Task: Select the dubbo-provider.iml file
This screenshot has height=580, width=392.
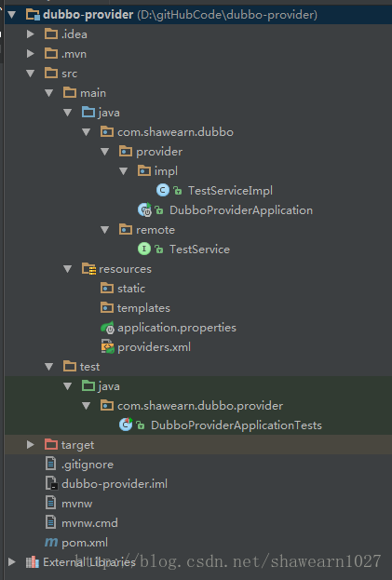Action: (115, 484)
